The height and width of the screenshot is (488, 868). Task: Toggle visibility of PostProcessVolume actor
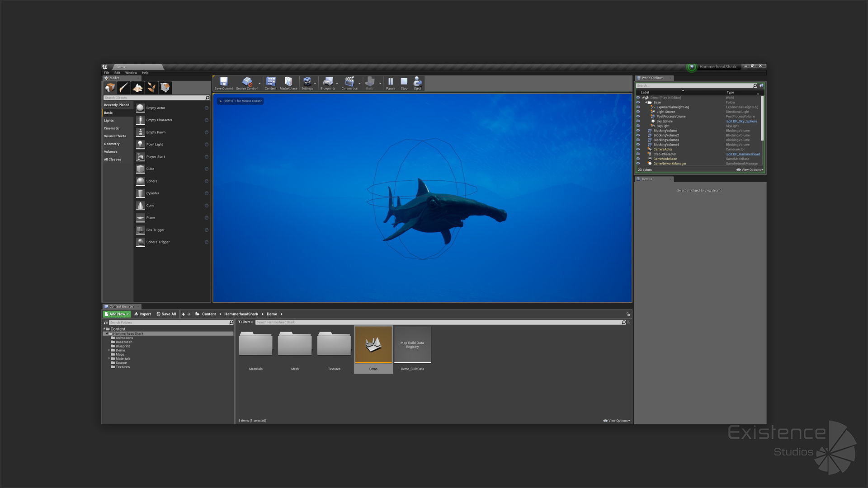pos(638,117)
